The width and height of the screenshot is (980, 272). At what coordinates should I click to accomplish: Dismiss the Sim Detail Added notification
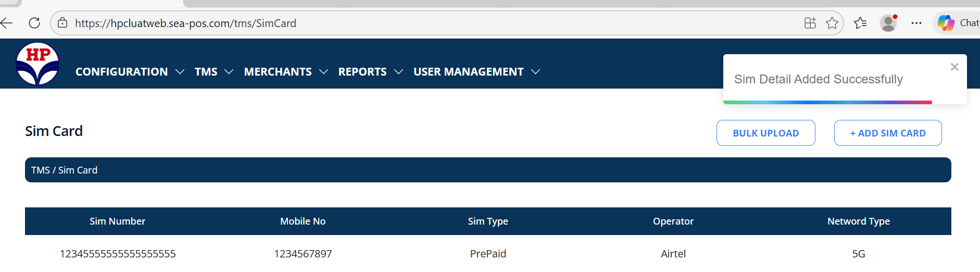(x=954, y=67)
